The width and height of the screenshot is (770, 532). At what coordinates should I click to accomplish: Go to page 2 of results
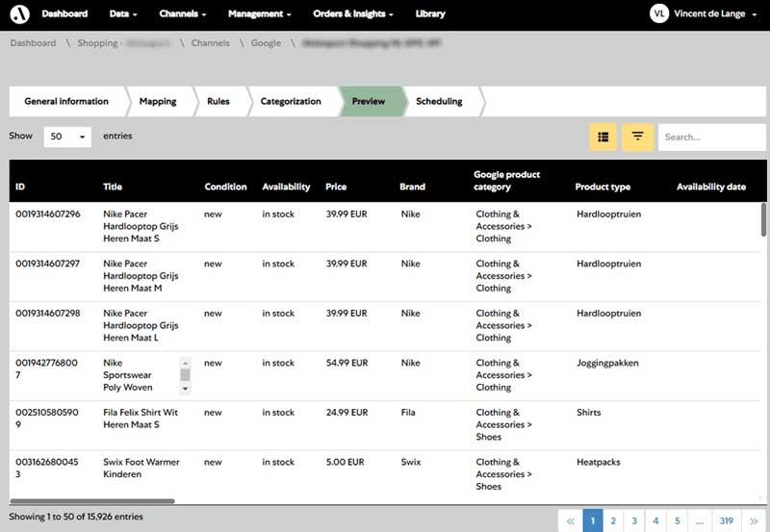coord(613,520)
